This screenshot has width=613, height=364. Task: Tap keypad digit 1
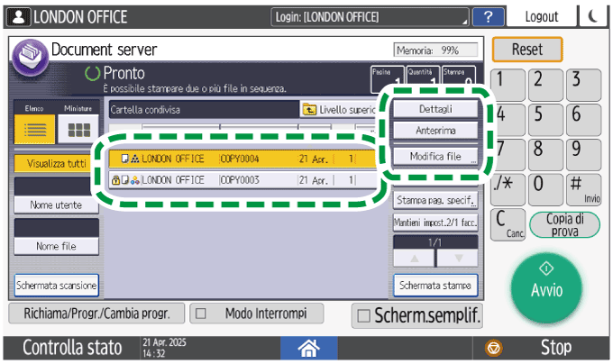pyautogui.click(x=508, y=85)
